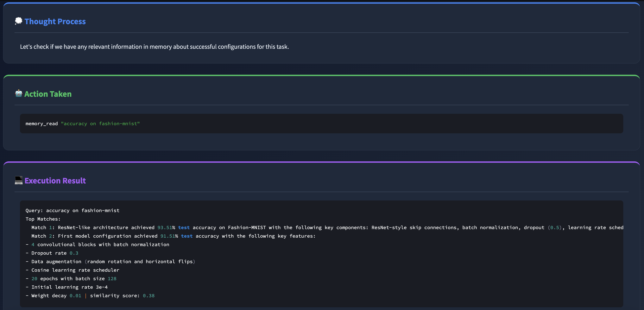644x310 pixels.
Task: Click the Thought Process heading
Action: point(55,21)
